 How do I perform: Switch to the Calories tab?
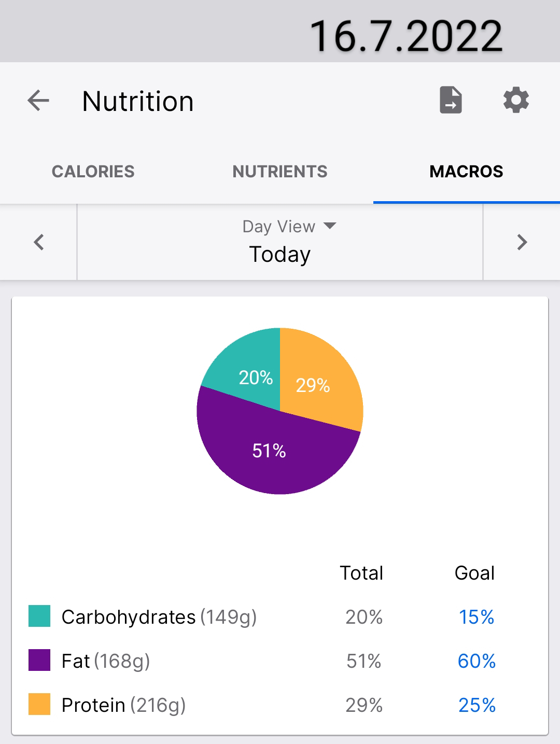click(x=93, y=172)
